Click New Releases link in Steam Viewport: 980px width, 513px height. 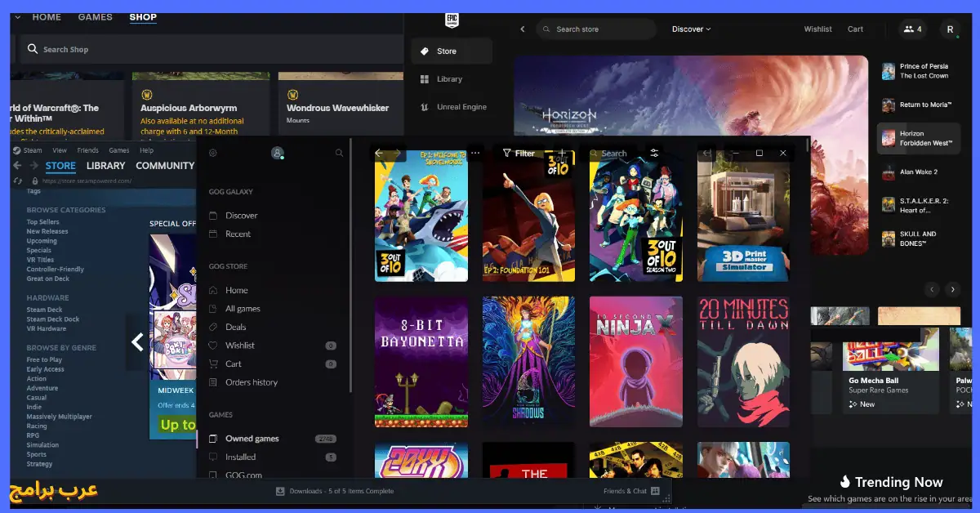tap(47, 231)
